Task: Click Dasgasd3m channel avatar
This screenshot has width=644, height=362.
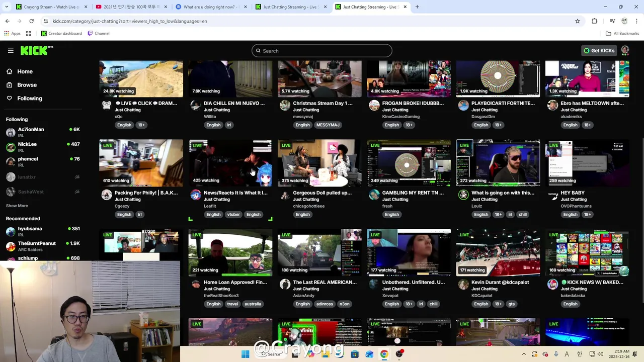Action: 463,105
